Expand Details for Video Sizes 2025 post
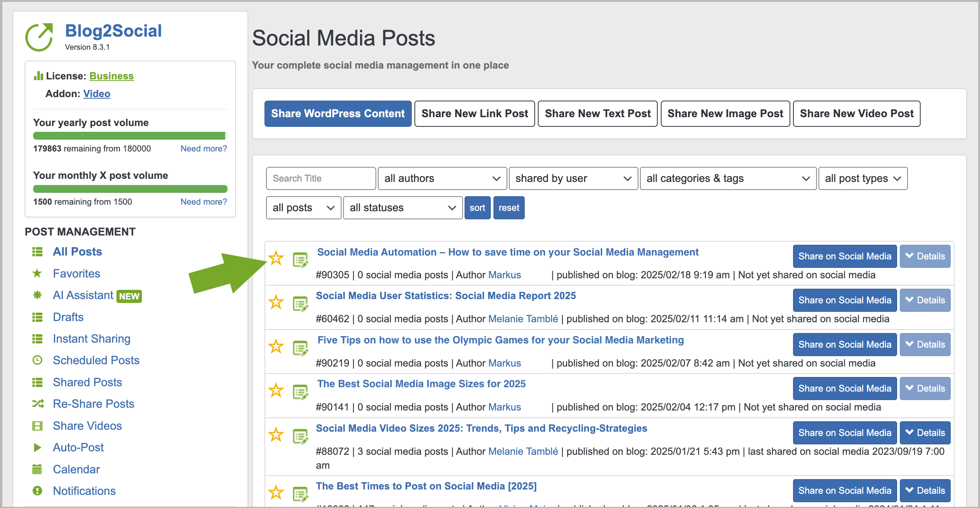 [925, 433]
